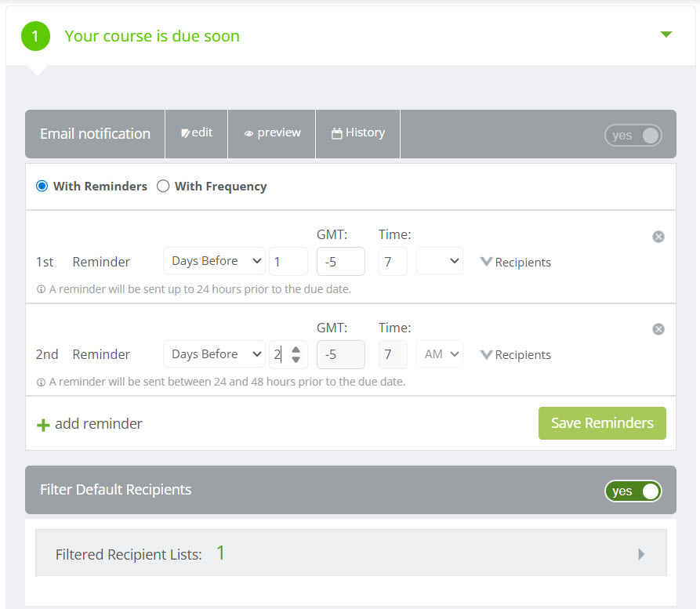Click the 1st Reminder 'Time:' label

click(x=394, y=234)
